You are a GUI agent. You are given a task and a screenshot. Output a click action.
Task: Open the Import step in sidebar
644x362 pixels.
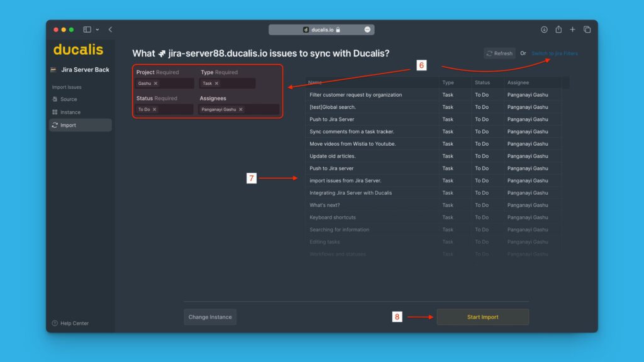tap(80, 125)
